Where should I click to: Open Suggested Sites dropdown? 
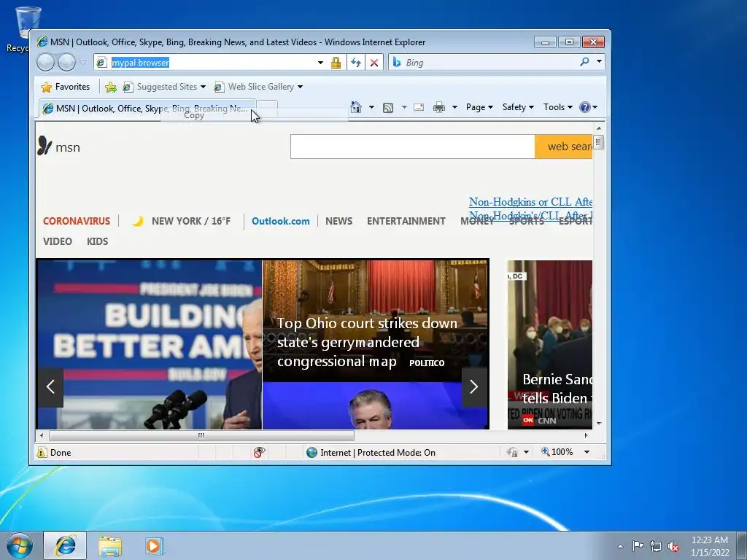click(164, 87)
